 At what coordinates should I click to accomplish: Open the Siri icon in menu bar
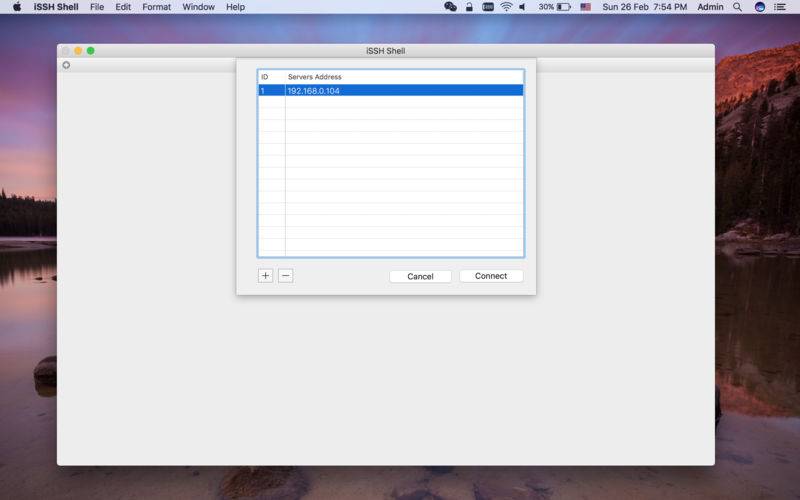click(760, 7)
